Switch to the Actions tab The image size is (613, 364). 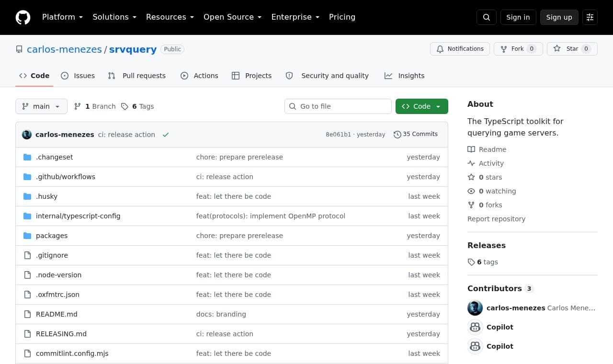[199, 76]
